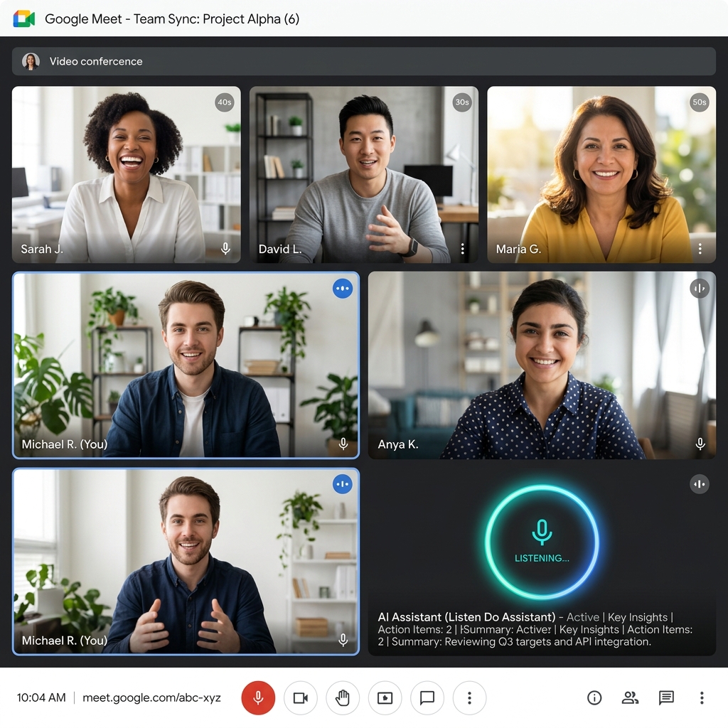Mute the microphone with red button

258,697
